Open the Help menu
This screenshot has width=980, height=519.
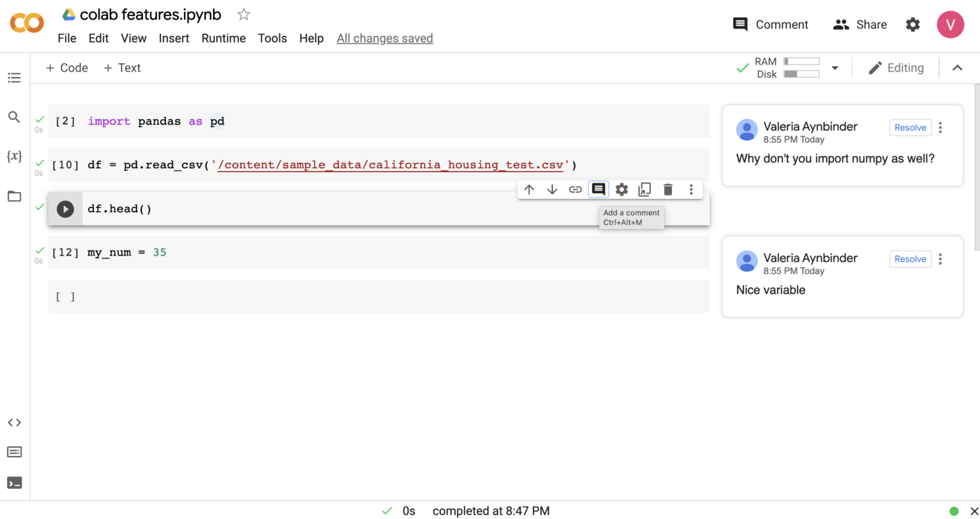(311, 39)
